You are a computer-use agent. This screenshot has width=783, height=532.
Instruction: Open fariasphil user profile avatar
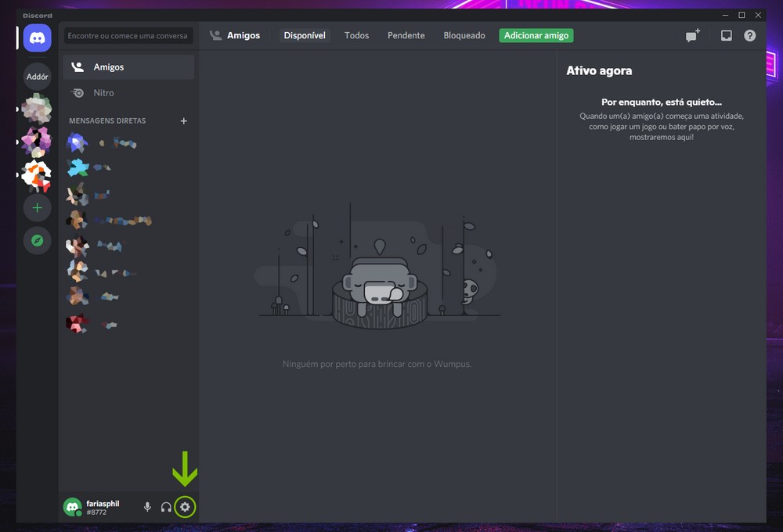[x=73, y=507]
